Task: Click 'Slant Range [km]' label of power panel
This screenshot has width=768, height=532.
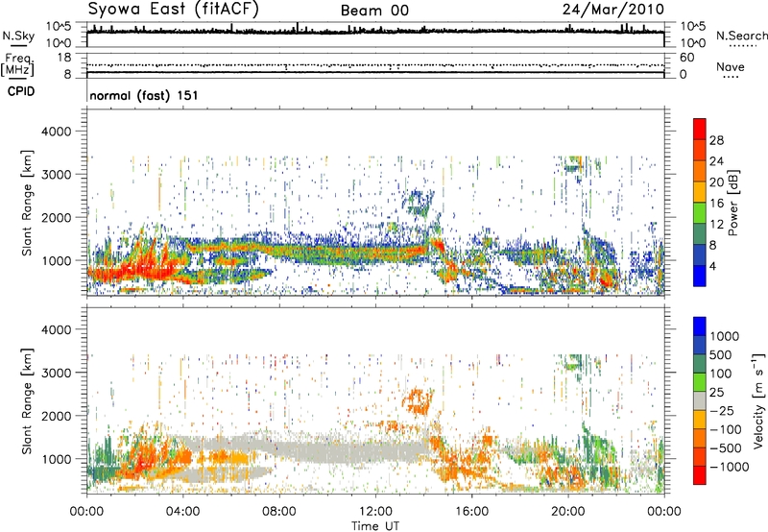Action: 27,203
